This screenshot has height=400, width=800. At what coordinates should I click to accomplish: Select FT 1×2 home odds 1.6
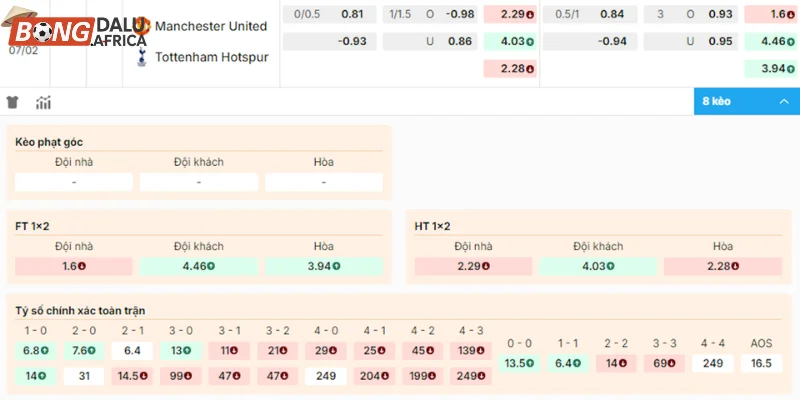[74, 267]
